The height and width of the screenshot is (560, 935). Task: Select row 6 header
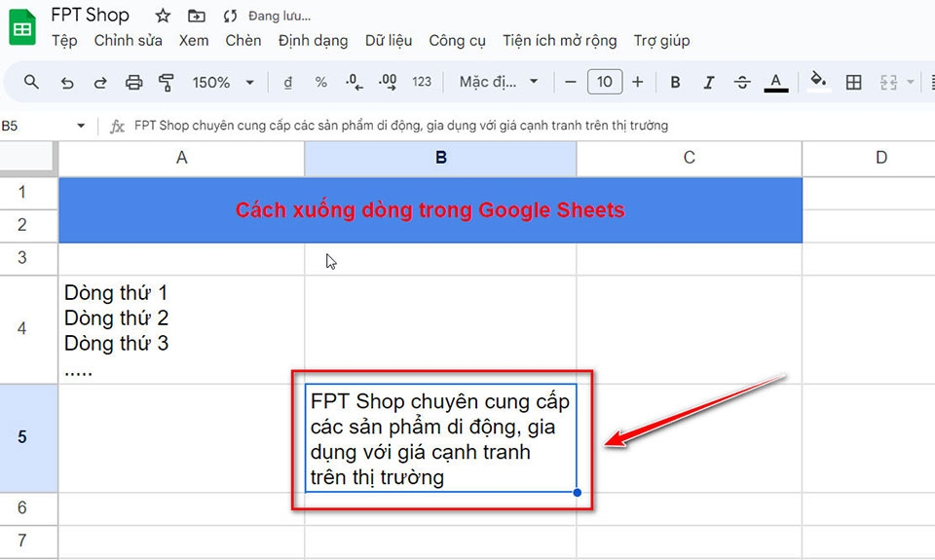coord(22,508)
